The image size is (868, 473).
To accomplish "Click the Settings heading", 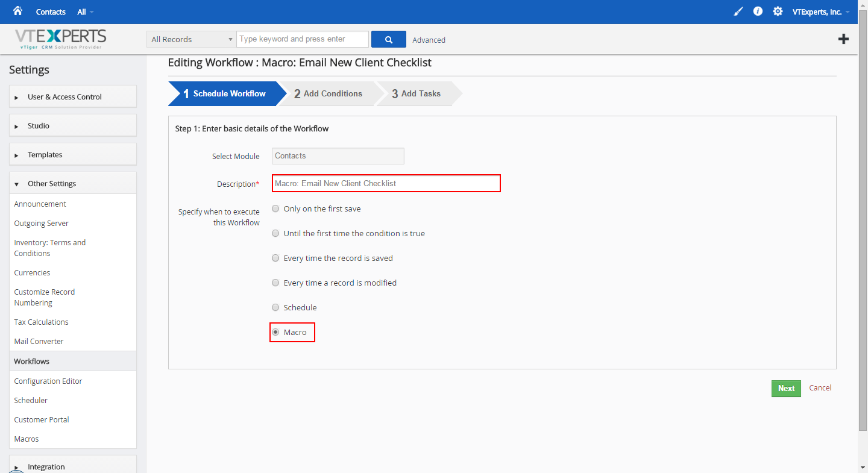I will point(29,69).
